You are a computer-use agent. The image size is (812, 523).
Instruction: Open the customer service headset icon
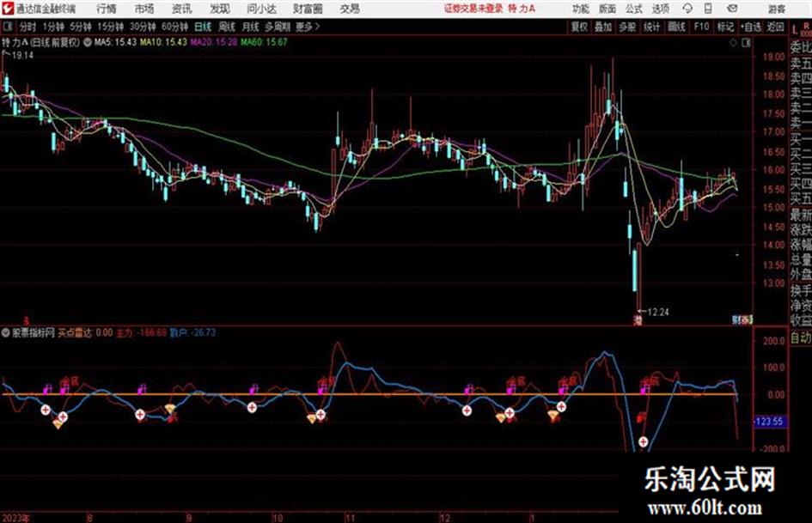(x=687, y=9)
